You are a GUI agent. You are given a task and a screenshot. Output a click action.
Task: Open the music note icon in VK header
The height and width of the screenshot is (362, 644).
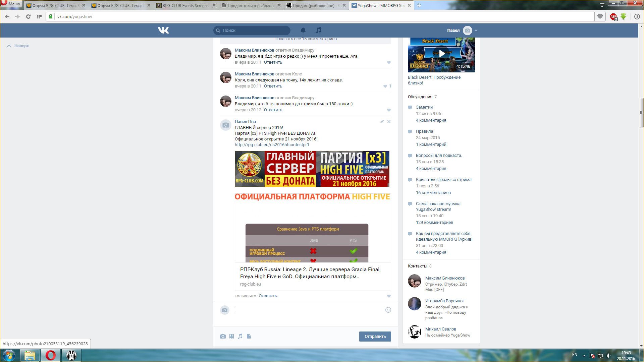click(x=319, y=30)
